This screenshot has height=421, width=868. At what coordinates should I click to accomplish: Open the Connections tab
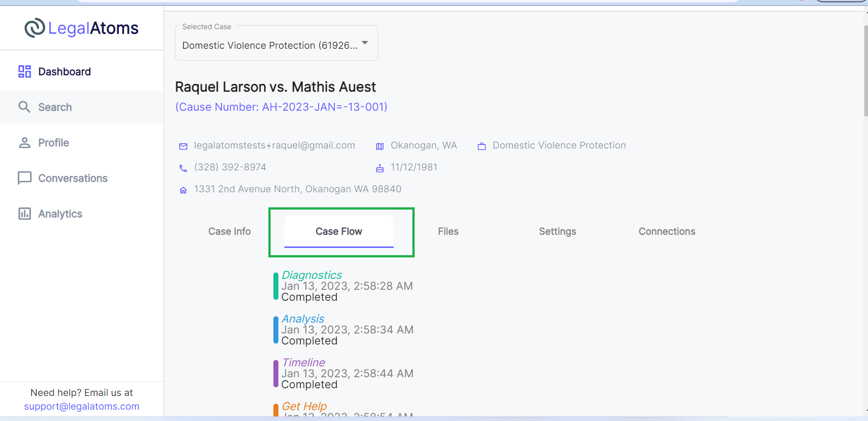(x=667, y=231)
